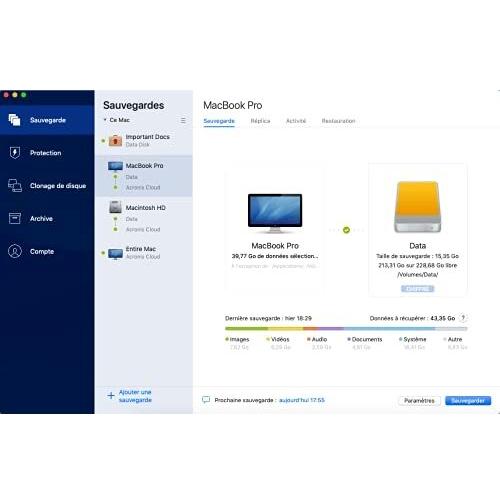Click Entire Mac backup name

pos(141,249)
